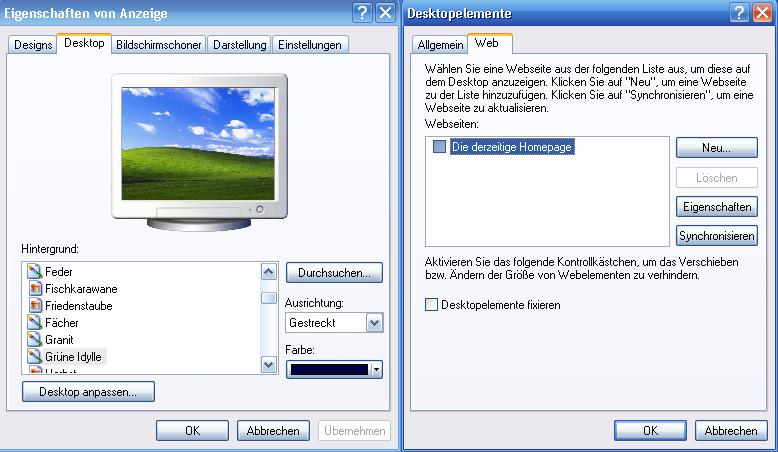
Task: Click the Desktop anpassen... button
Action: pyautogui.click(x=88, y=391)
